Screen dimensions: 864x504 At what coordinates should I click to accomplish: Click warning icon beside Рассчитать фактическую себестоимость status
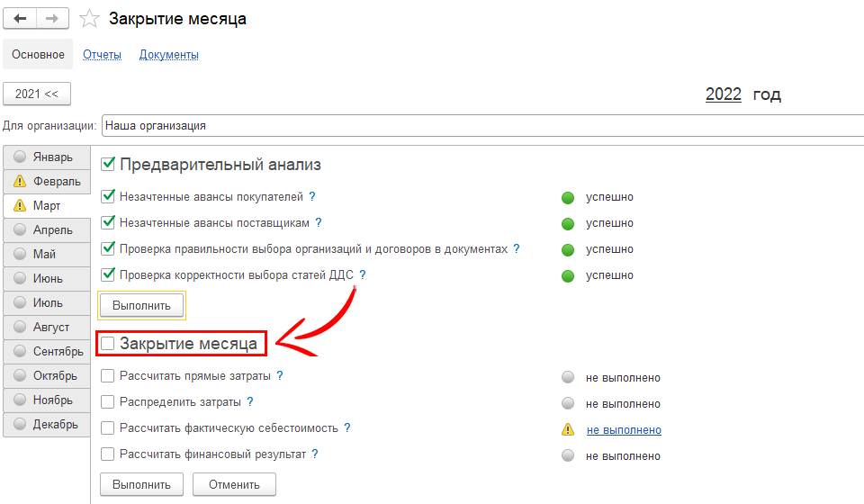[567, 430]
